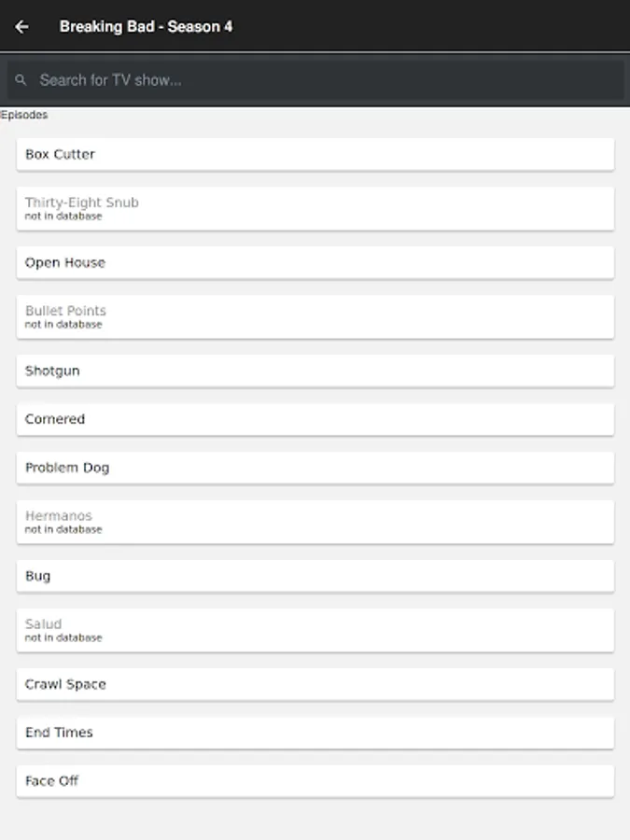Open the Shotgun episode
Image resolution: width=630 pixels, height=840 pixels.
click(315, 371)
